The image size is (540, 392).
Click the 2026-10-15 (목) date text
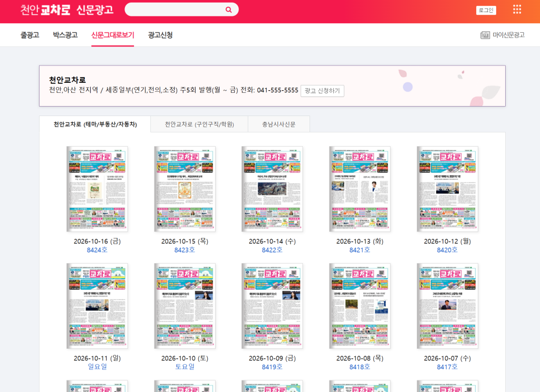185,241
